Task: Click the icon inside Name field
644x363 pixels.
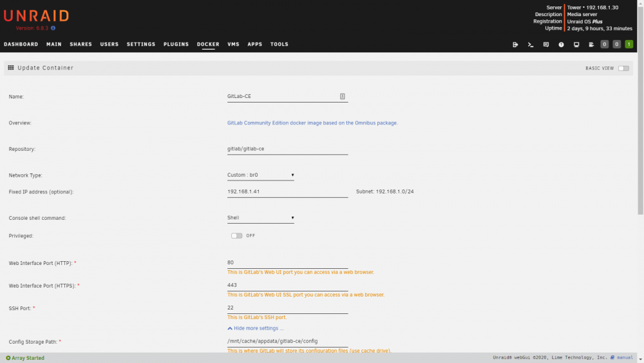Action: coord(342,96)
